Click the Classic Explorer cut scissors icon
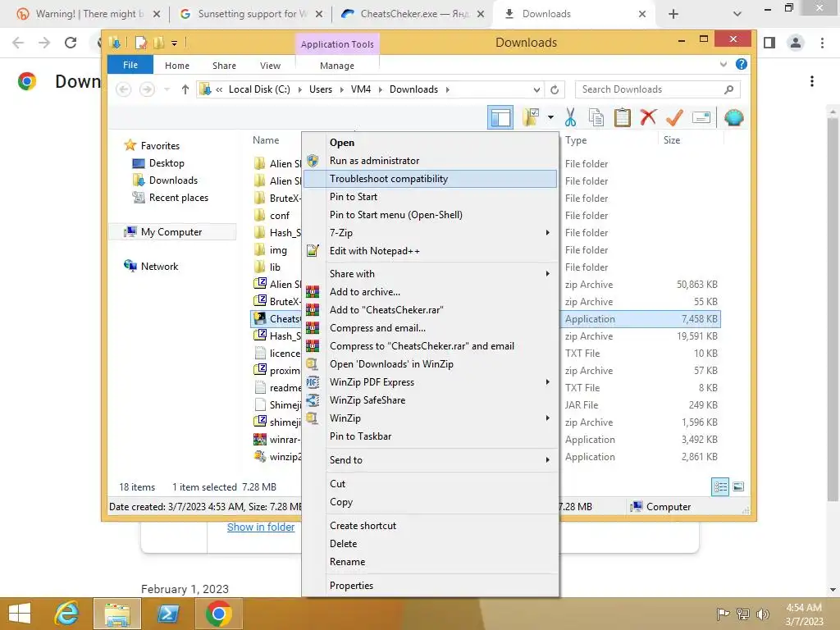The height and width of the screenshot is (630, 840). [570, 117]
